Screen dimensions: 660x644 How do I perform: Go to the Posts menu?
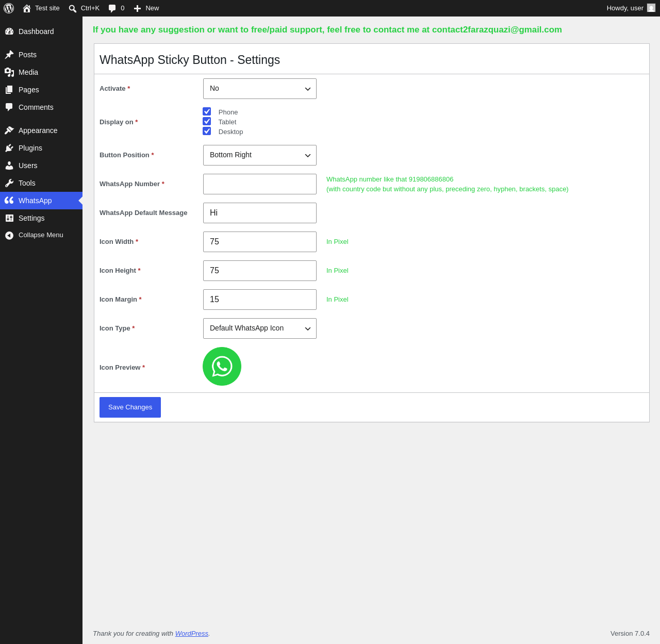tap(41, 55)
